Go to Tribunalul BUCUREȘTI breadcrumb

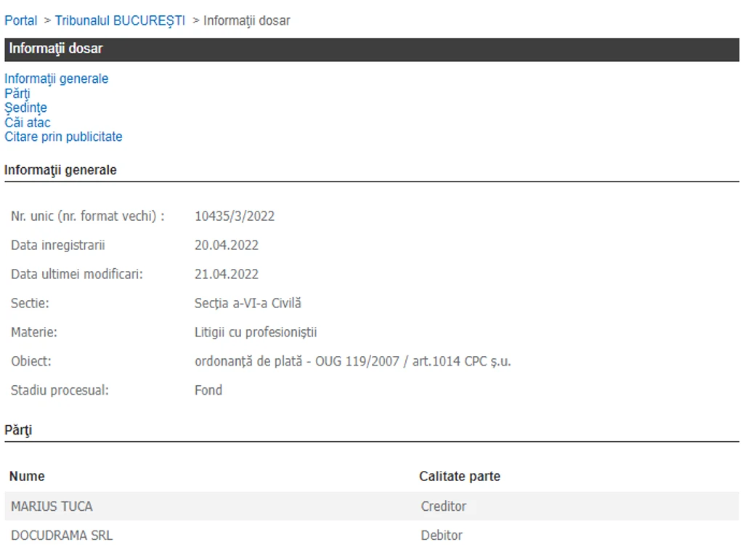[x=120, y=21]
